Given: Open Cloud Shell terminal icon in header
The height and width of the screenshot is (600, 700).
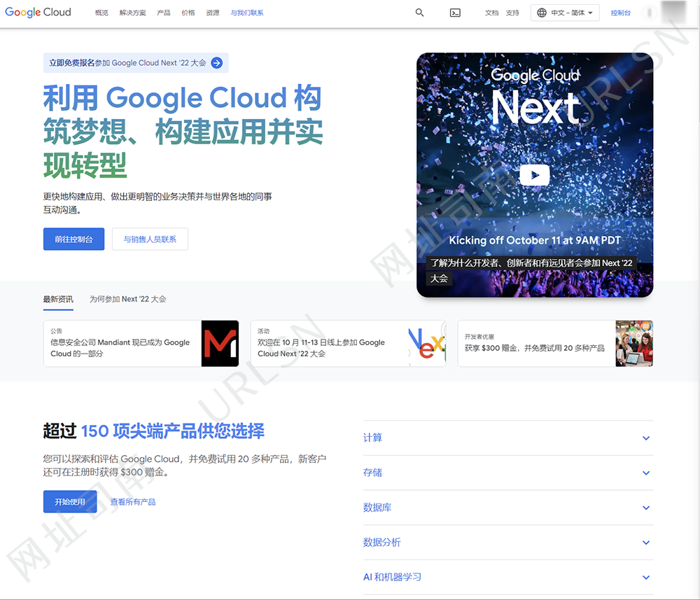Looking at the screenshot, I should 455,12.
